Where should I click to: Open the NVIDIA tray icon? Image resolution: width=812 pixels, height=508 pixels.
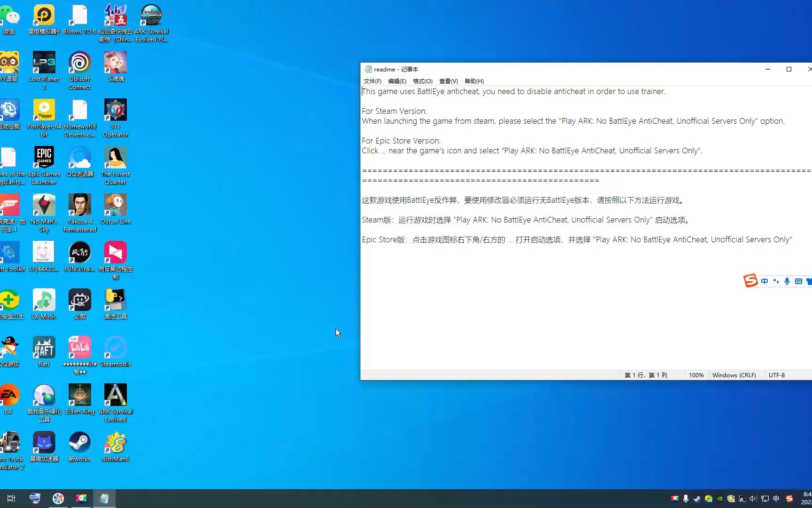click(719, 499)
